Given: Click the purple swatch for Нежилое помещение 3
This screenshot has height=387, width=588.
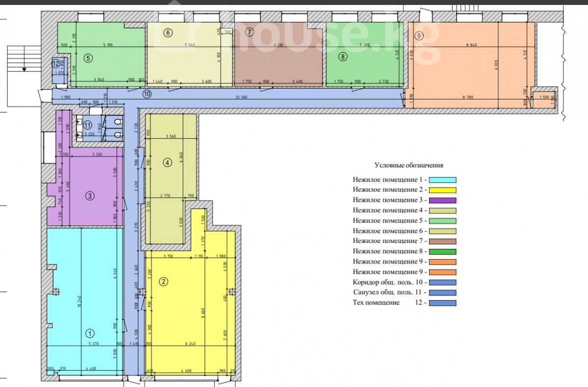Looking at the screenshot, I should point(443,200).
